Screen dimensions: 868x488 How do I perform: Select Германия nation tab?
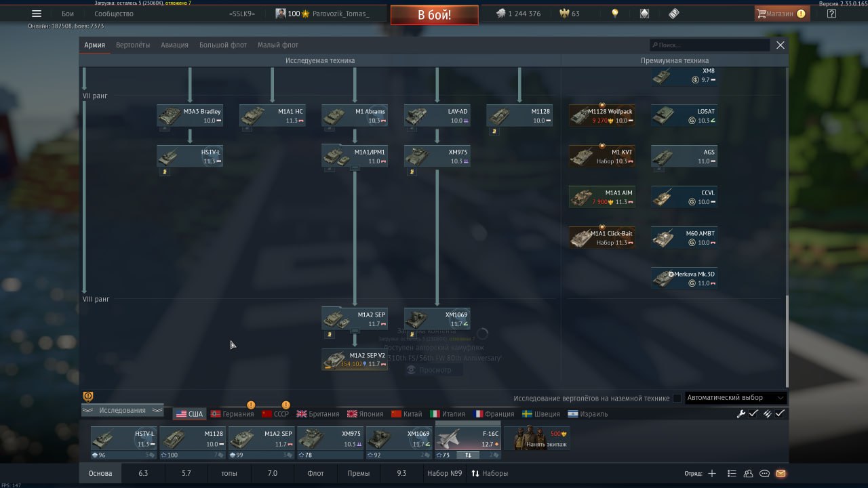pos(233,413)
